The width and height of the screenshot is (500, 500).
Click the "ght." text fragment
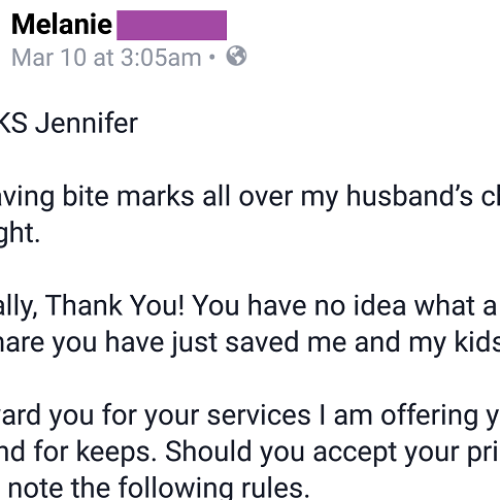click(19, 234)
